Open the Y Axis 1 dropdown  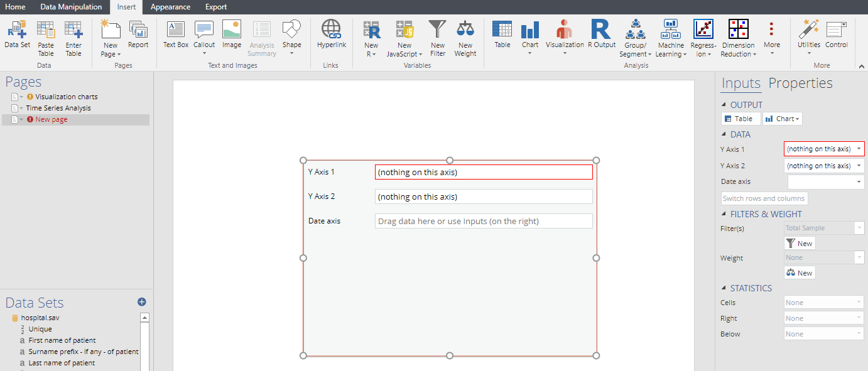coord(823,148)
